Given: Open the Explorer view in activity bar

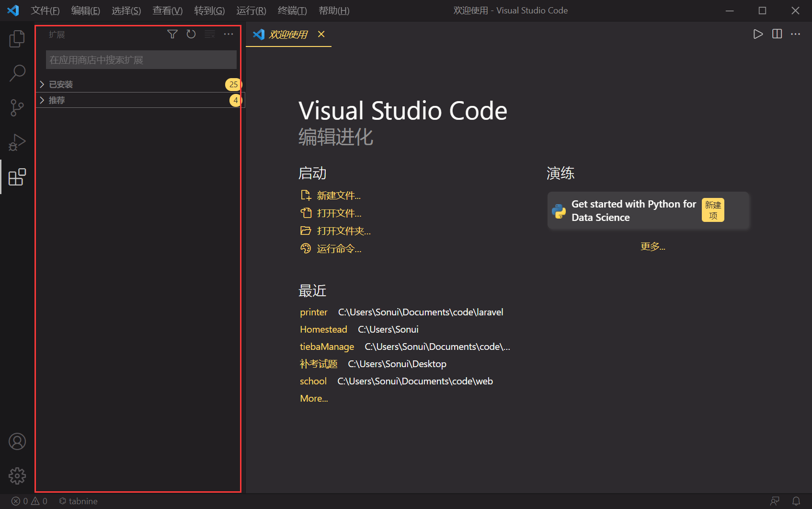Looking at the screenshot, I should [17, 38].
